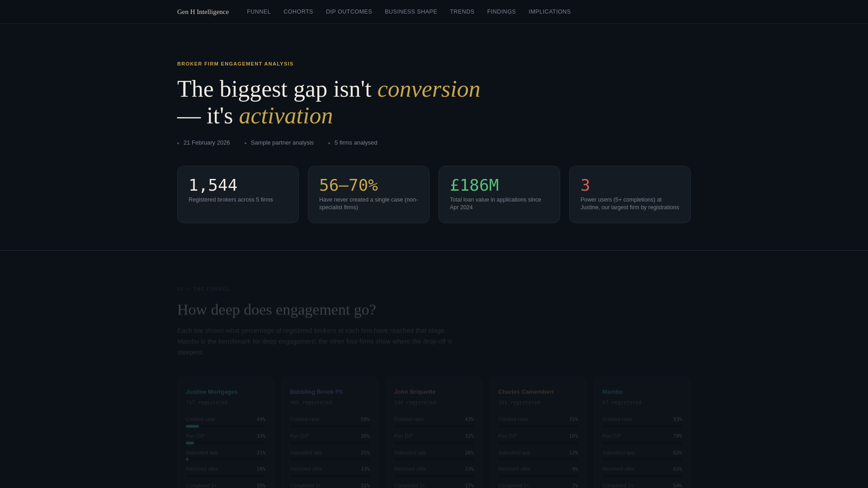
Task: Click the John Briquette card title
Action: pyautogui.click(x=415, y=392)
